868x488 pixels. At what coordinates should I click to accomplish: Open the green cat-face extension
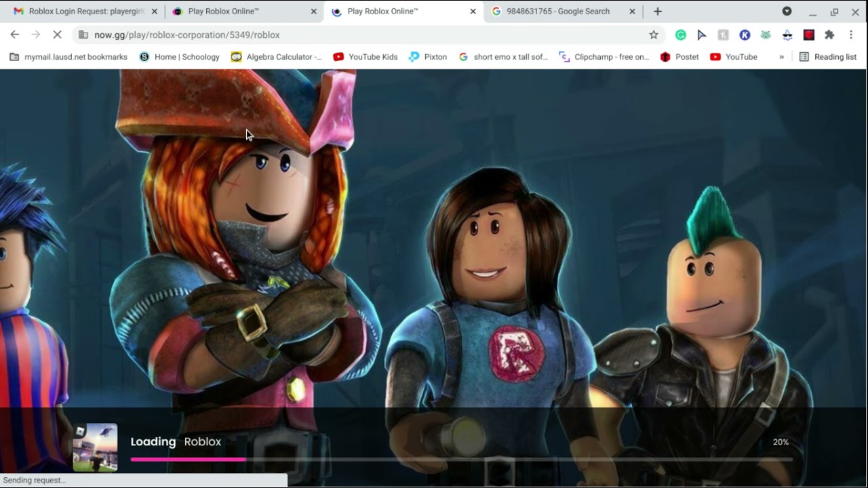(x=766, y=35)
